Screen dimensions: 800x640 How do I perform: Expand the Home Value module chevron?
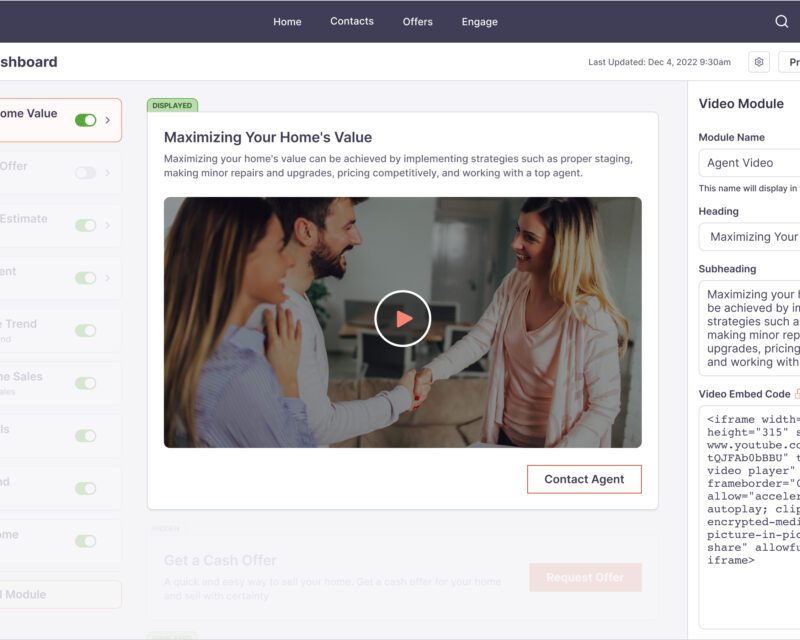[x=108, y=120]
